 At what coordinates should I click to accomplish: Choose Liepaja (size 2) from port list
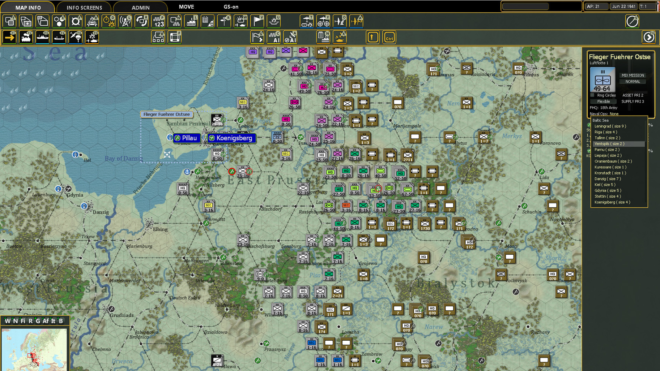618,155
